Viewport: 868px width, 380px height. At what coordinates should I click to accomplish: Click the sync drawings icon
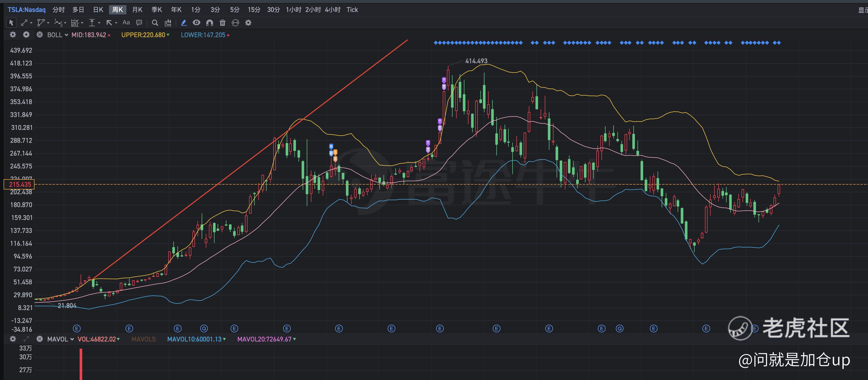tap(235, 23)
